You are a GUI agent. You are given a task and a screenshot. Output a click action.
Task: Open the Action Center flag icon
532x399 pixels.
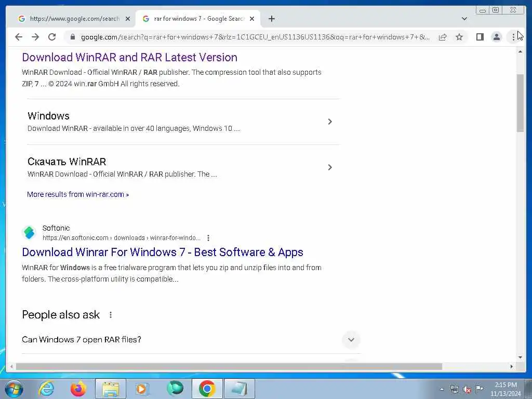[x=479, y=389]
